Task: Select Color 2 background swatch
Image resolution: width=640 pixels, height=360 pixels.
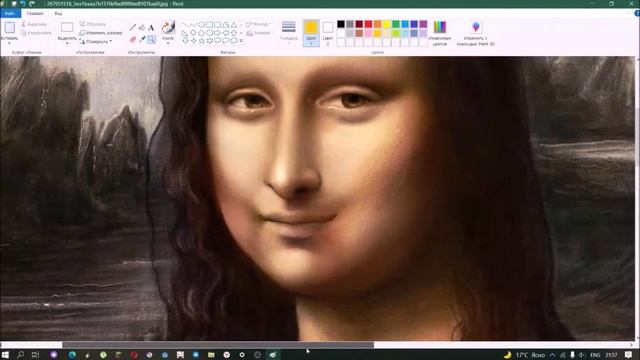Action: click(328, 33)
